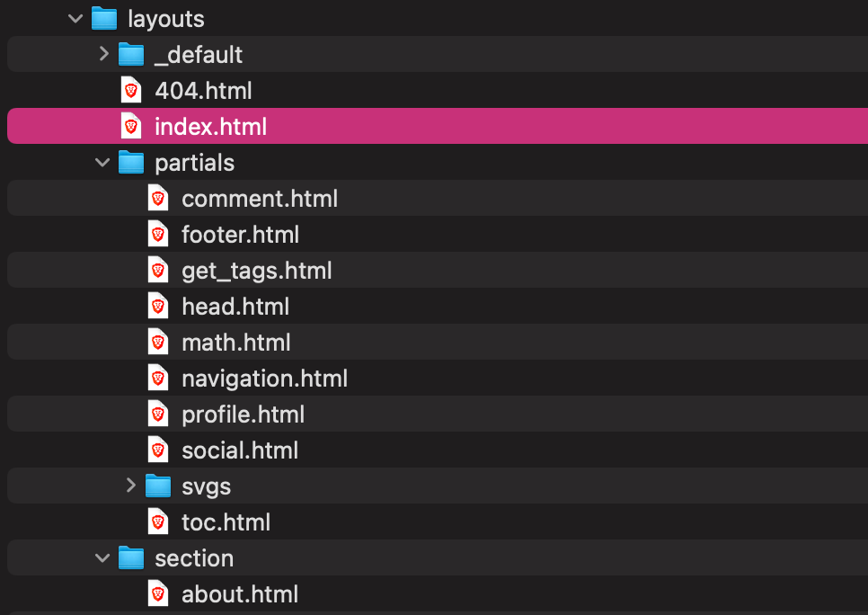Expand the svgs folder

(130, 486)
